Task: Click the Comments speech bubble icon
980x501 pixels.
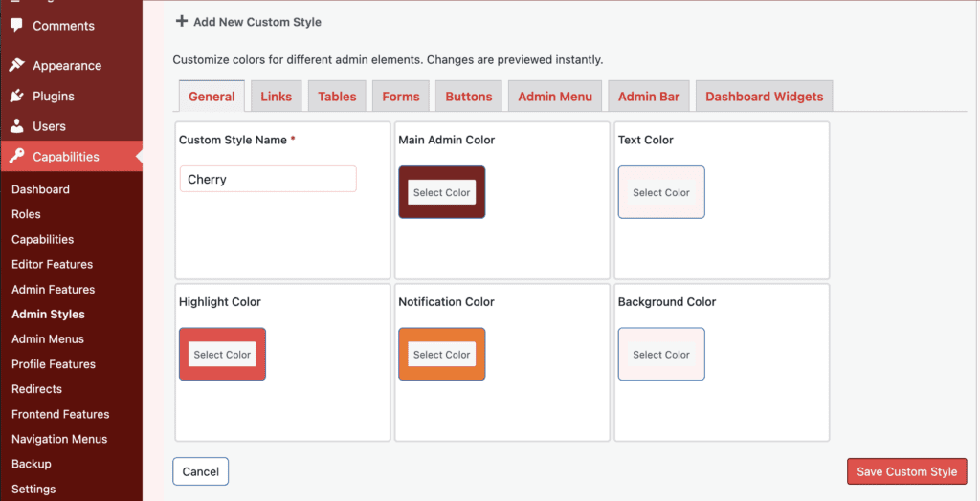Action: [x=16, y=26]
